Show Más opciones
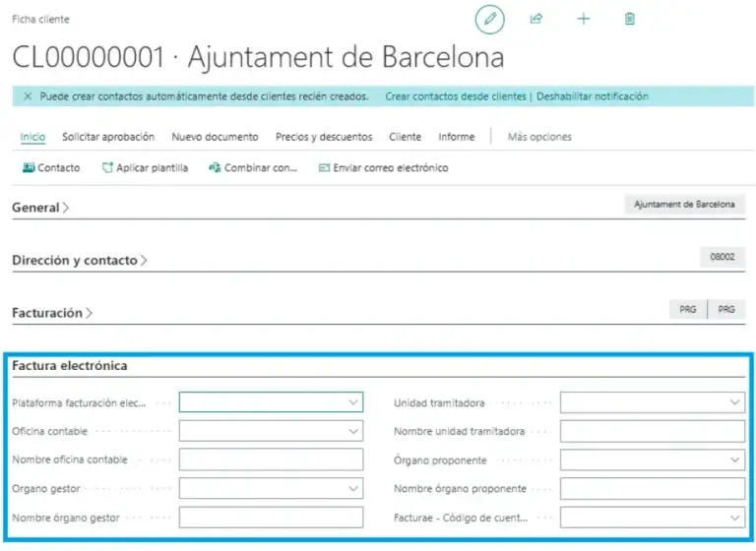This screenshot has height=551, width=756. pyautogui.click(x=539, y=137)
